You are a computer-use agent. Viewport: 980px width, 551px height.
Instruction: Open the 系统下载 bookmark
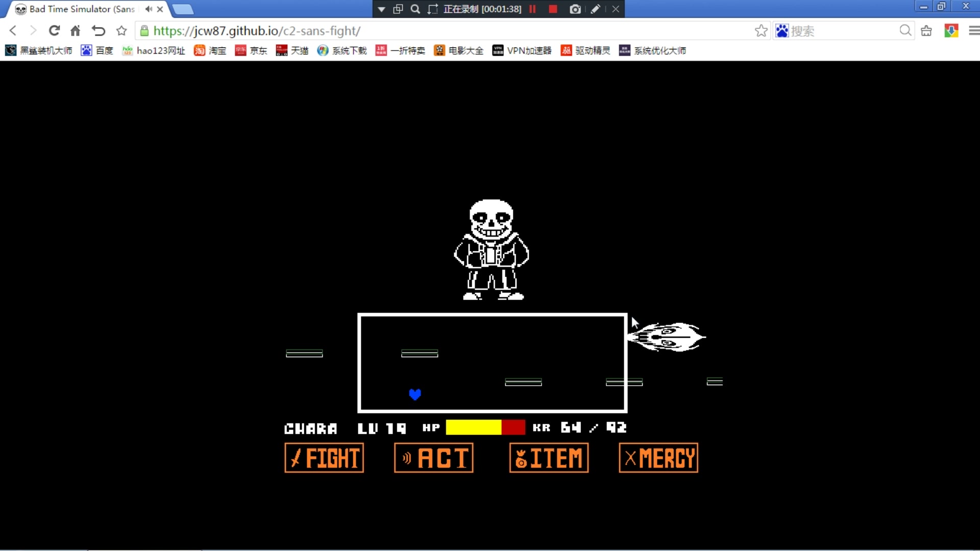tap(342, 50)
